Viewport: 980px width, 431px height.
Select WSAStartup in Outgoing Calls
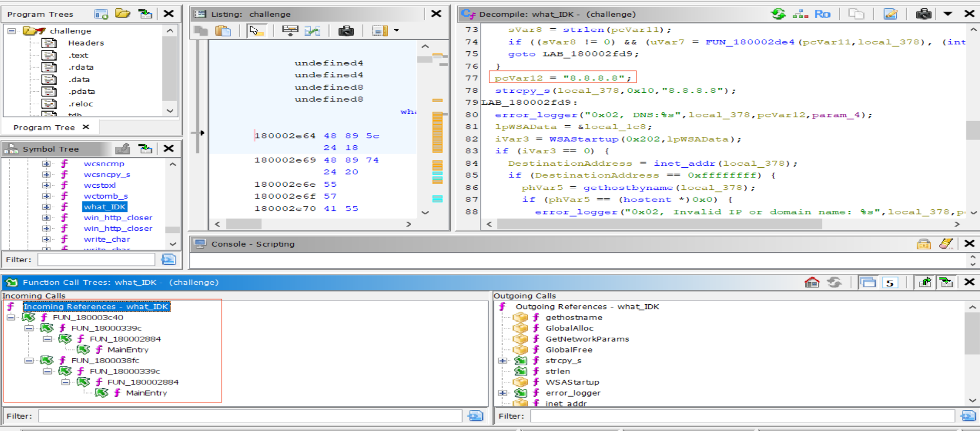pyautogui.click(x=572, y=382)
